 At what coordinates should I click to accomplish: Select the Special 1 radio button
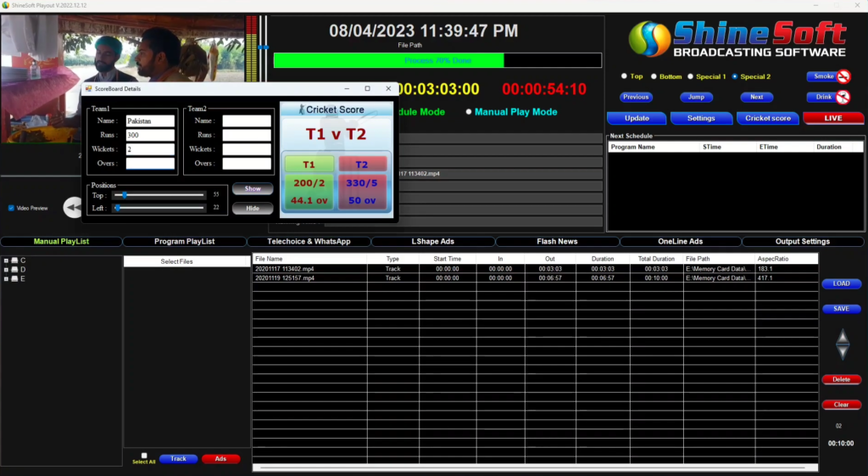click(x=690, y=76)
